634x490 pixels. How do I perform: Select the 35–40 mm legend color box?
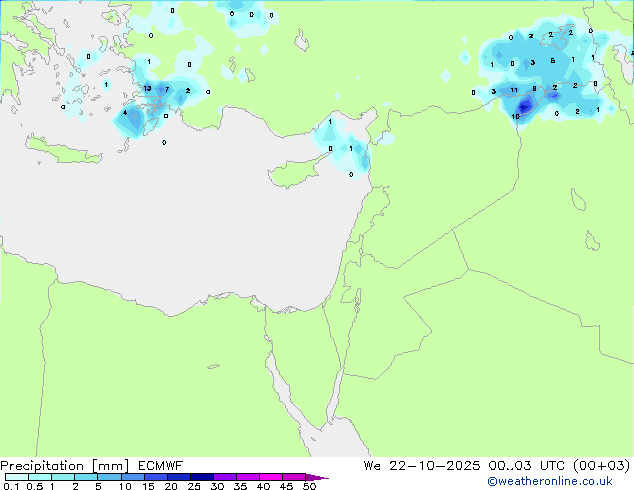(x=248, y=477)
